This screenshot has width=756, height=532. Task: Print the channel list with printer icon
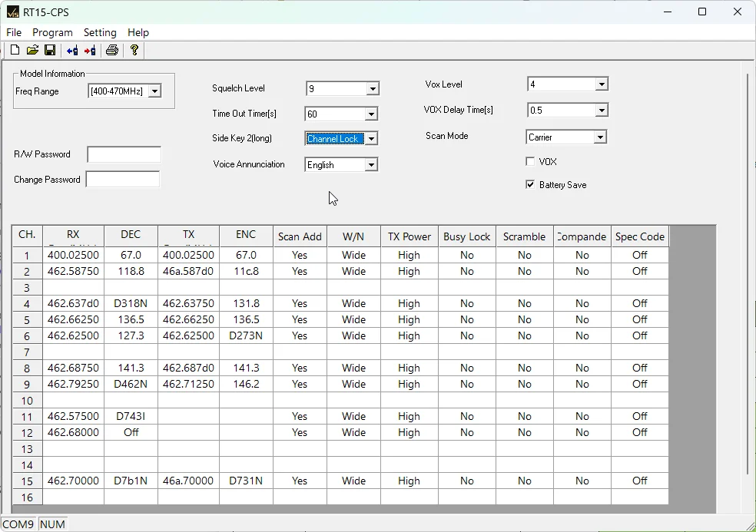click(x=112, y=51)
